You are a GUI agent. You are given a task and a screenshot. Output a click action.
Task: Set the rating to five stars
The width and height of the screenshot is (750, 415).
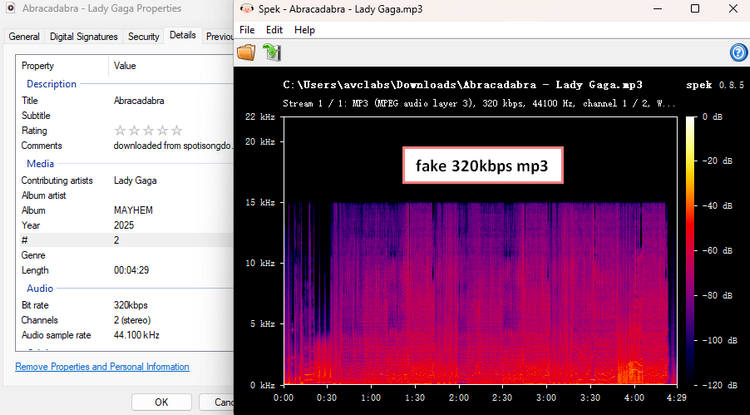point(177,131)
